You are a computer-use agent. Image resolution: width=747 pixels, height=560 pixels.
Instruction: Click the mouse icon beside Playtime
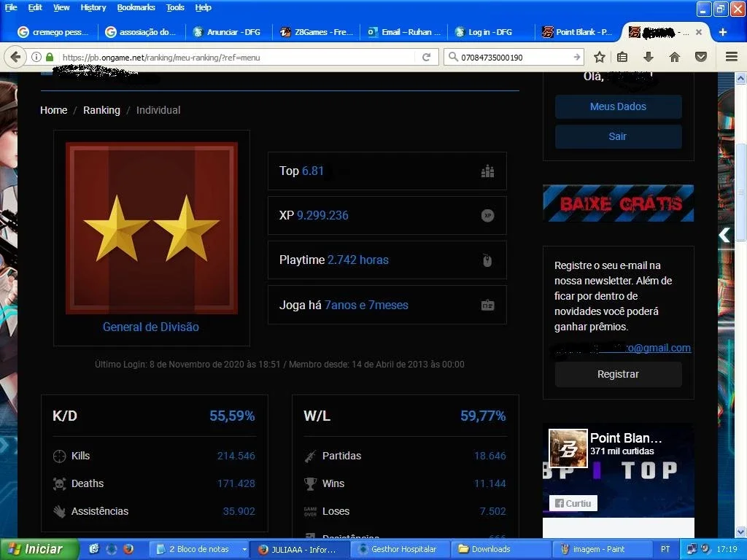coord(487,260)
